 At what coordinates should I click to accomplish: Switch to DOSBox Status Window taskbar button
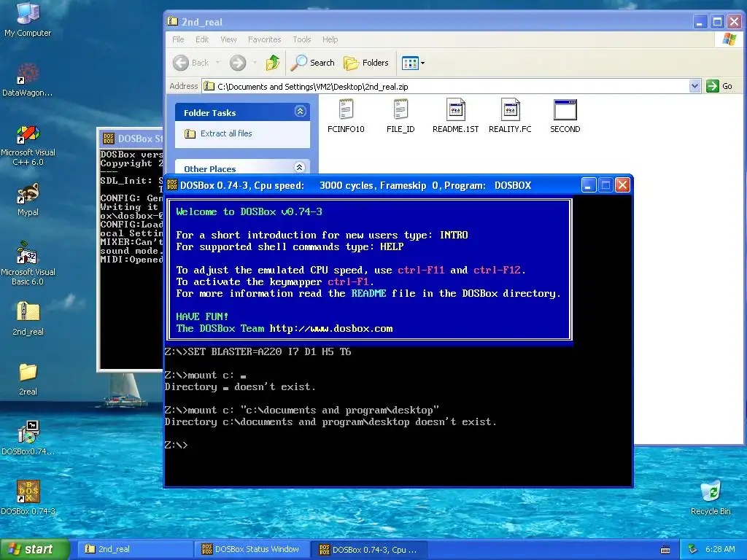click(x=252, y=549)
